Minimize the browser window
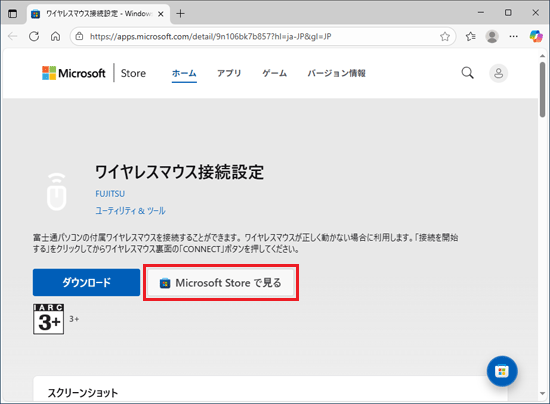This screenshot has width=550, height=404. pos(481,13)
